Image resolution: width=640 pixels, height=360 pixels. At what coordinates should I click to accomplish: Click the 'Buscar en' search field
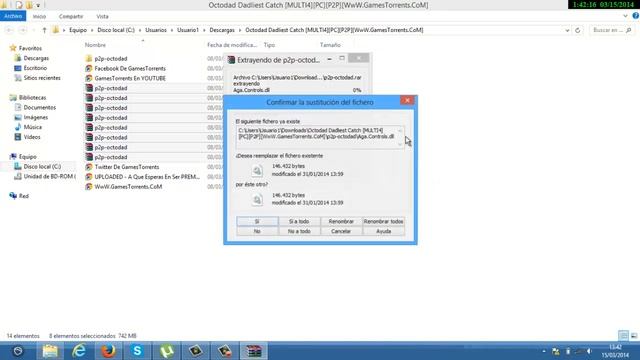pos(612,30)
